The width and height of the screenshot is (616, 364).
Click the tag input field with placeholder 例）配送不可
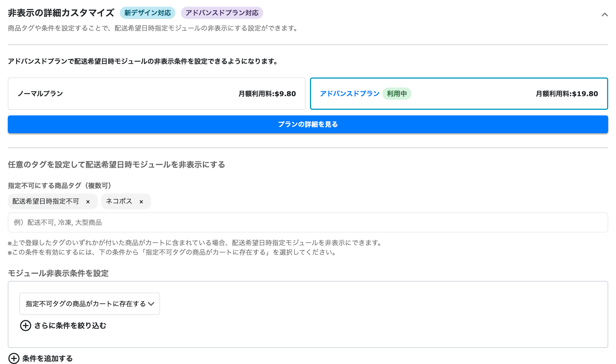[308, 222]
